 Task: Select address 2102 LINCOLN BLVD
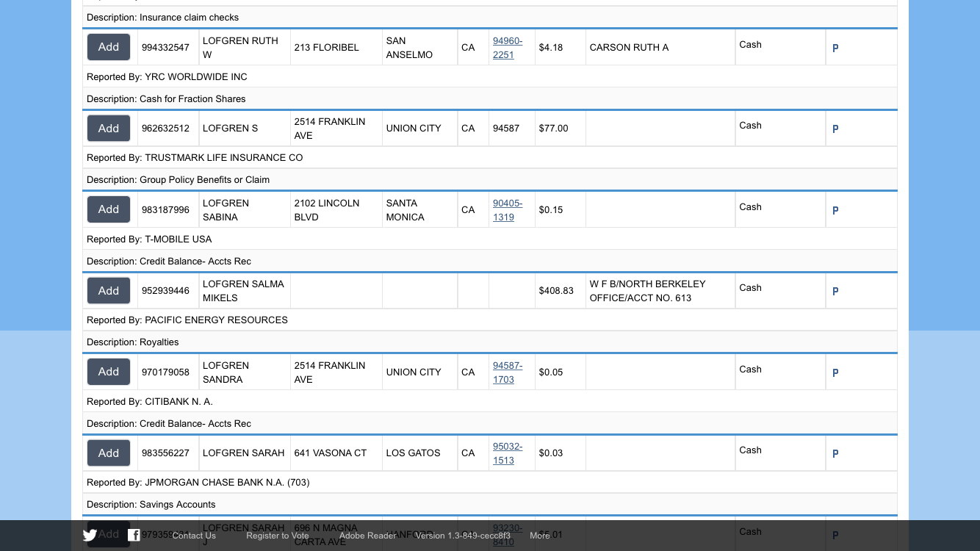click(x=327, y=210)
